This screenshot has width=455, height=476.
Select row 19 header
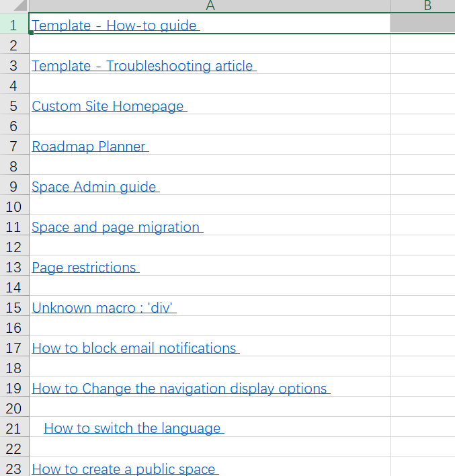[x=14, y=386]
